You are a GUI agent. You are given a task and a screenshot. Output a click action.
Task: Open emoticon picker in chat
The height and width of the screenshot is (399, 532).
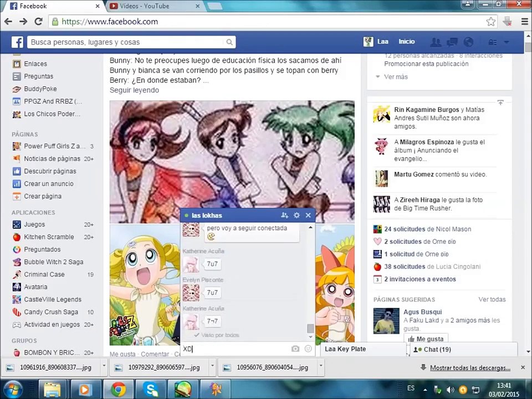[308, 349]
